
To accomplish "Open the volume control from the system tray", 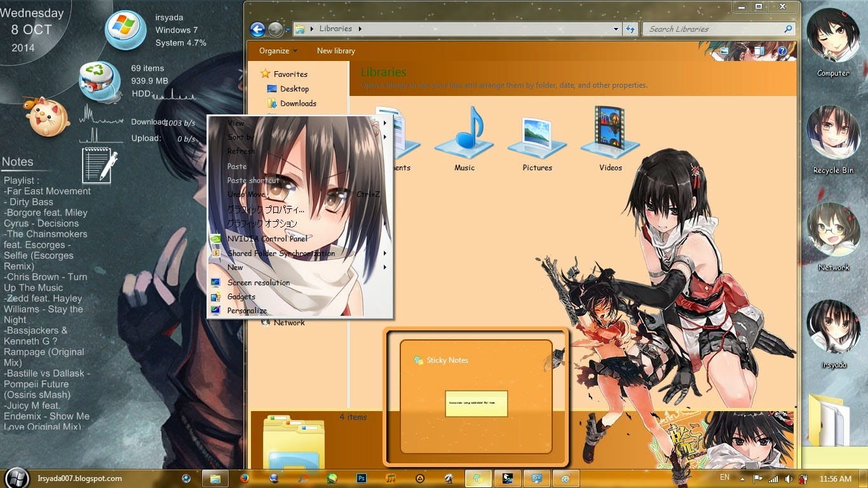I will [x=788, y=478].
